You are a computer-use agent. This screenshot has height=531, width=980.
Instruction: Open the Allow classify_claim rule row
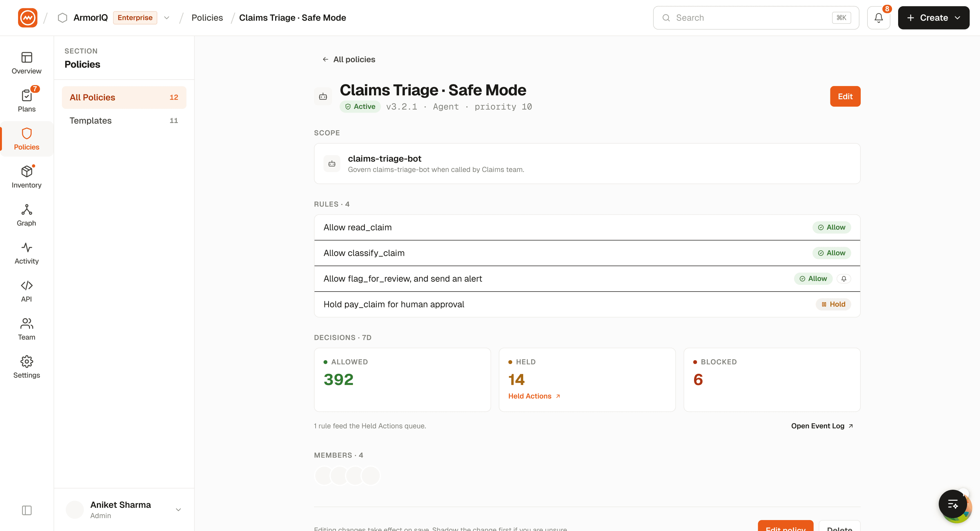(x=587, y=253)
